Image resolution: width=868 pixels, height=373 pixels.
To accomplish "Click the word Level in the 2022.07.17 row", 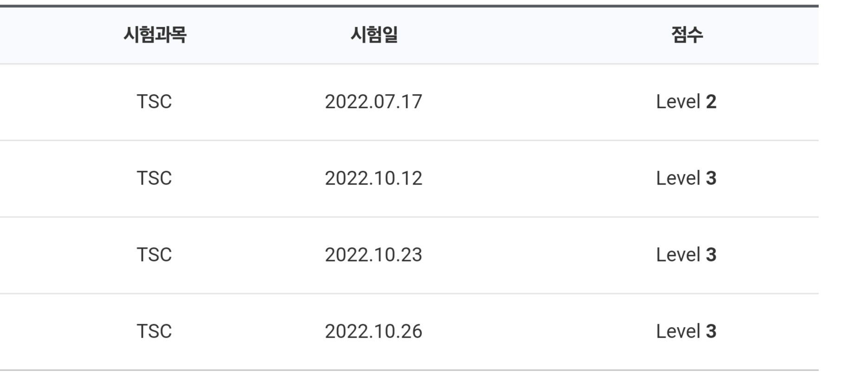I will [678, 102].
